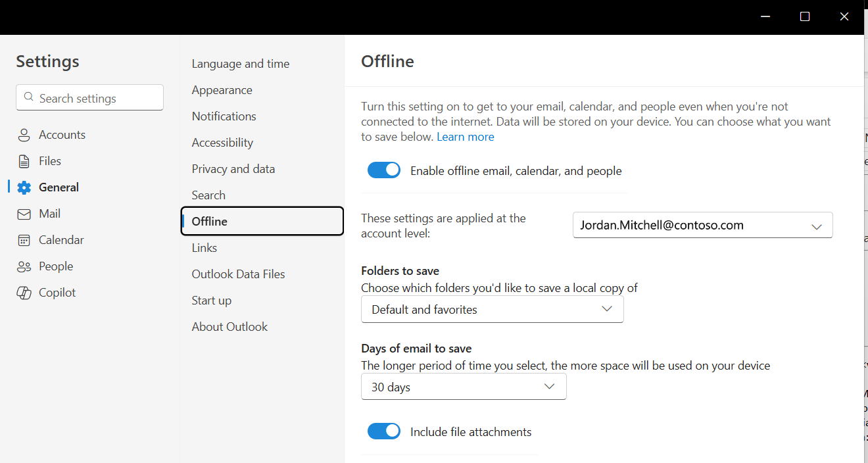
Task: Open the Accounts section icon
Action: (x=24, y=134)
